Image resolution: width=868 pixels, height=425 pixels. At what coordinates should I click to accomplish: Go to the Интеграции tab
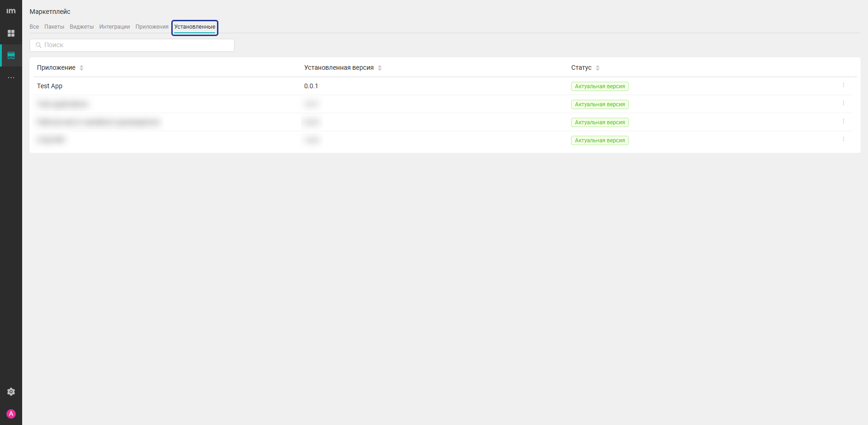coord(115,27)
